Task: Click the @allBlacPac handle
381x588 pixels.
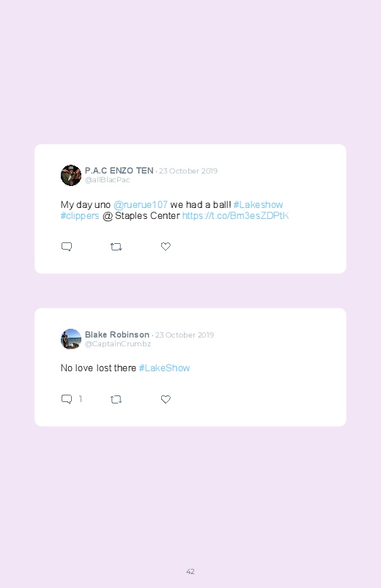Action: coord(108,180)
